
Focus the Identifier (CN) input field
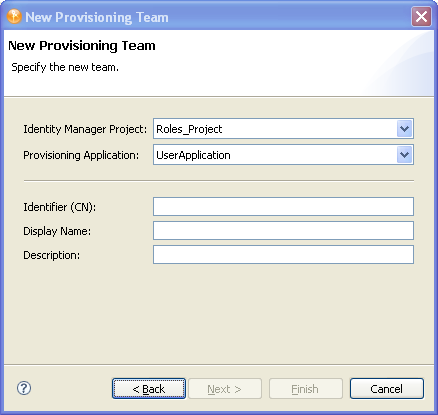(x=283, y=207)
